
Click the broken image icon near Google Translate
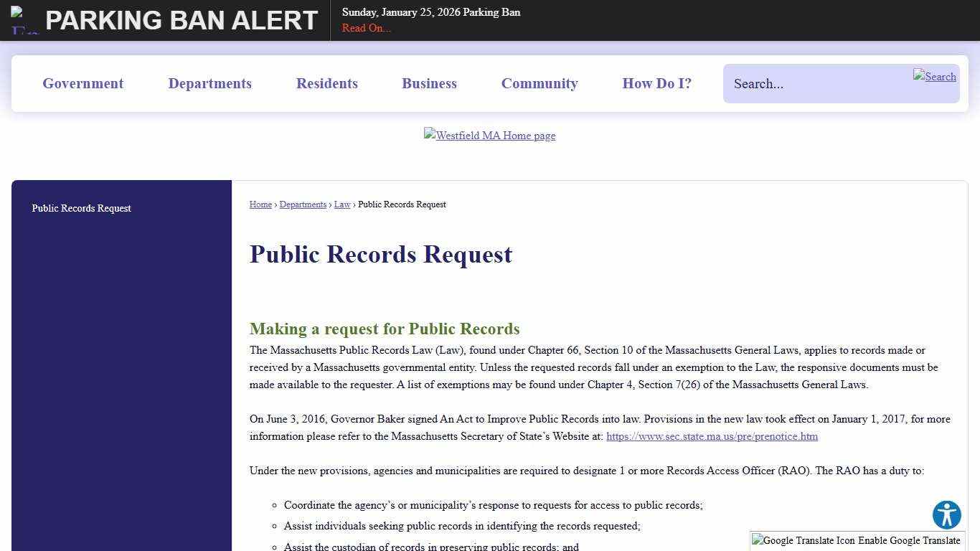point(758,540)
